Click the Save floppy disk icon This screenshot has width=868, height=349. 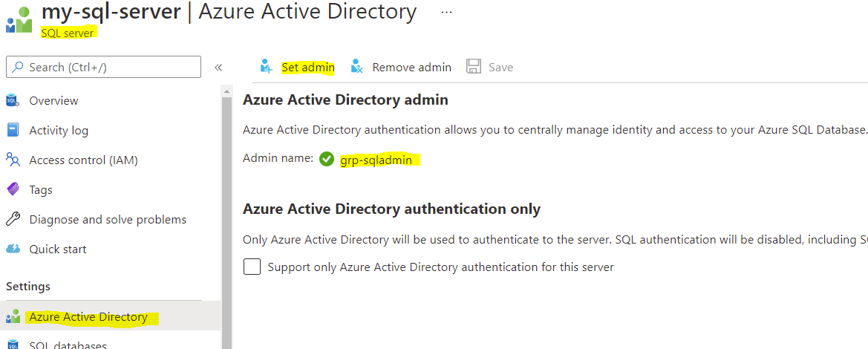pos(474,67)
